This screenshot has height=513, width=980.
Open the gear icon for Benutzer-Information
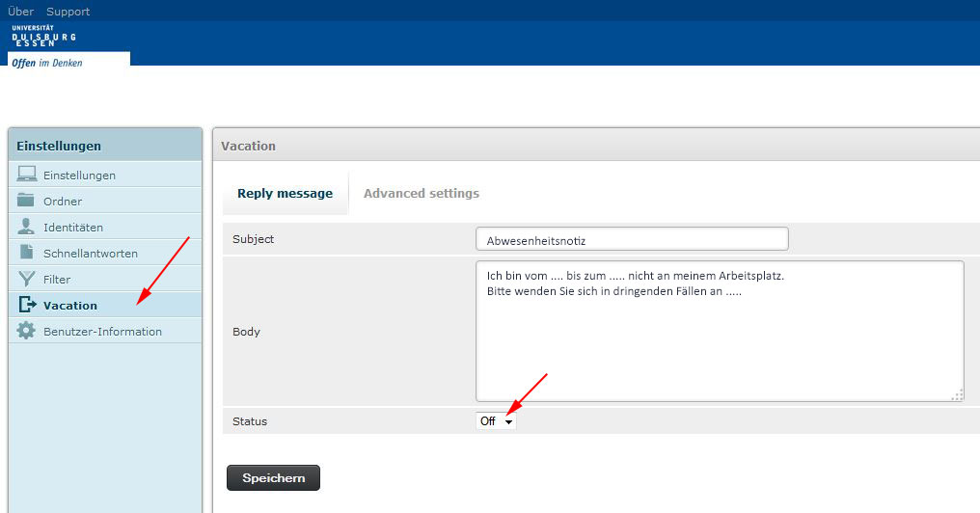pyautogui.click(x=26, y=331)
